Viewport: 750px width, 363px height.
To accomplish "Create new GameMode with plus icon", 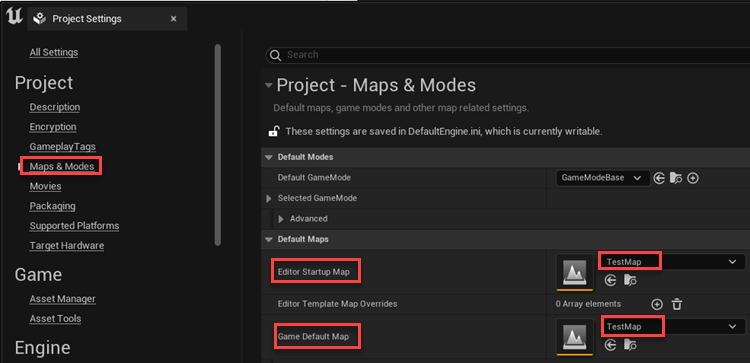I will 693,178.
